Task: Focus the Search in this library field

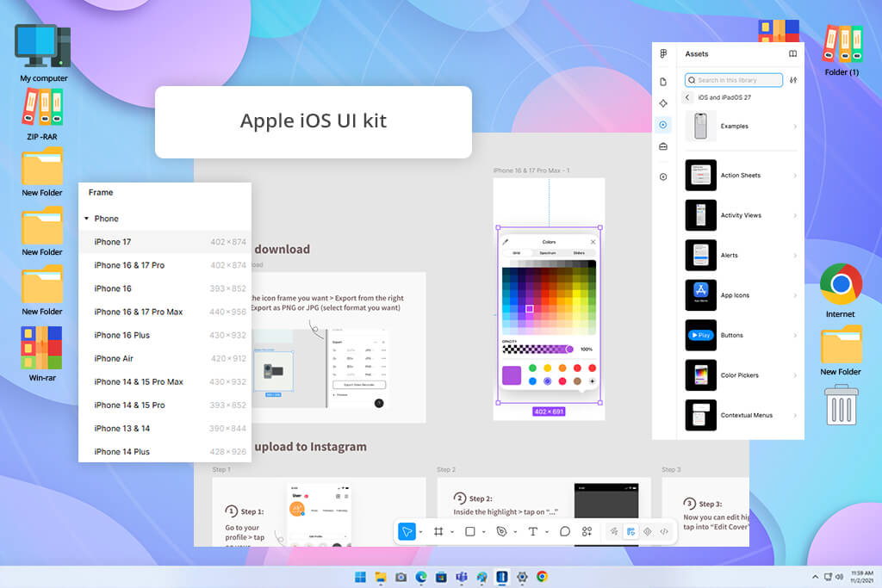Action: (x=734, y=80)
